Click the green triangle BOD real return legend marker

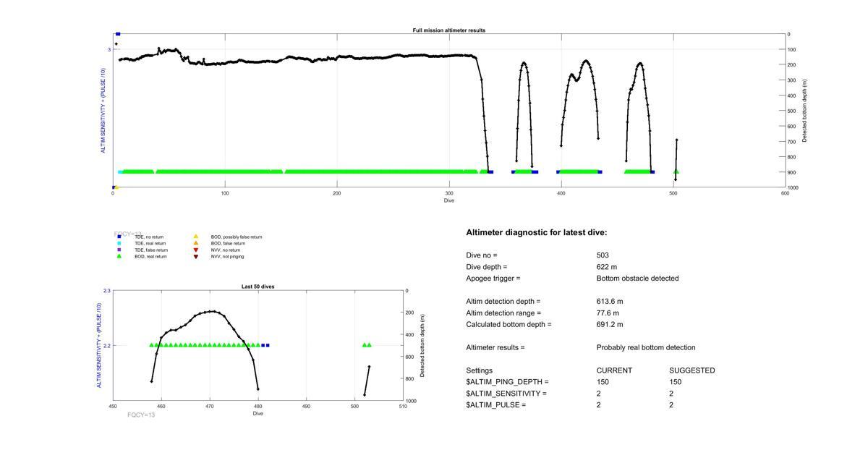119,256
